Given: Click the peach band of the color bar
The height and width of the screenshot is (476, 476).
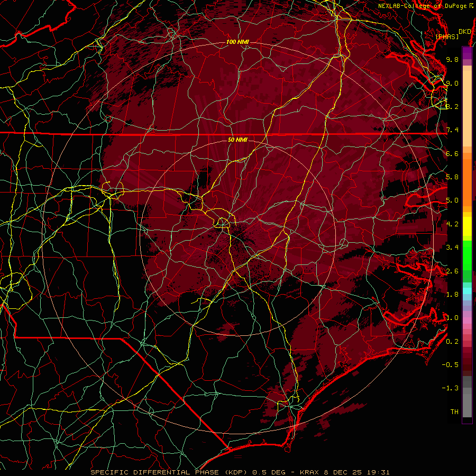Looking at the screenshot, I should [467, 108].
